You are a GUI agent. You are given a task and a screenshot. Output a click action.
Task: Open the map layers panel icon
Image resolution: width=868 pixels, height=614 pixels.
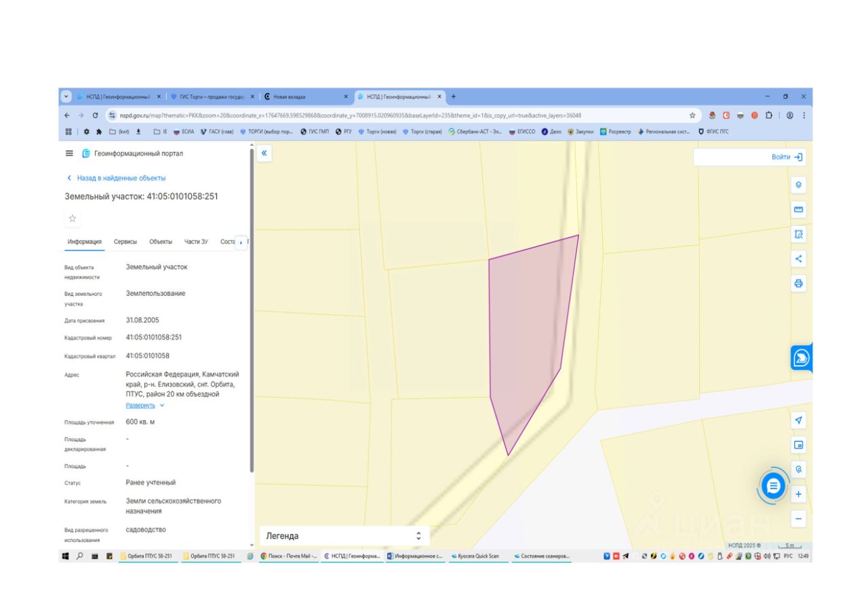798,185
